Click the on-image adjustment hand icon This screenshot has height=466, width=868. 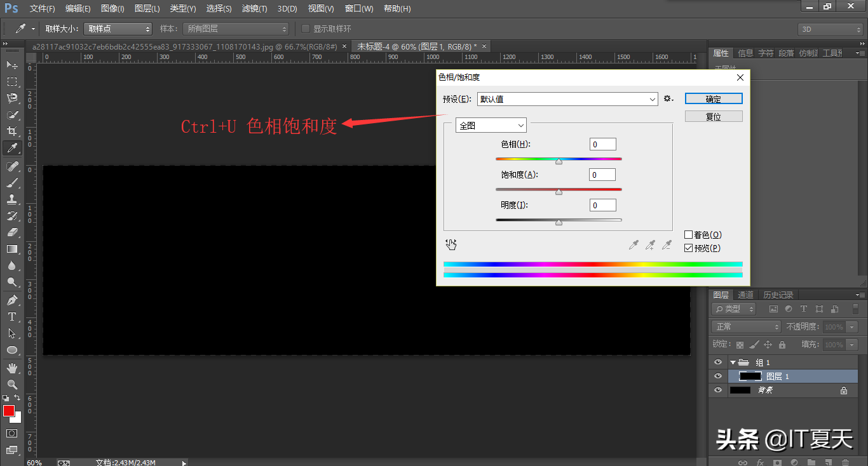click(x=451, y=244)
